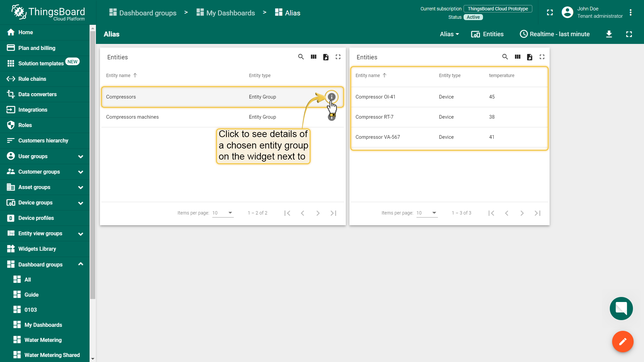
Task: Select Compressor RT-7 row
Action: 449,117
